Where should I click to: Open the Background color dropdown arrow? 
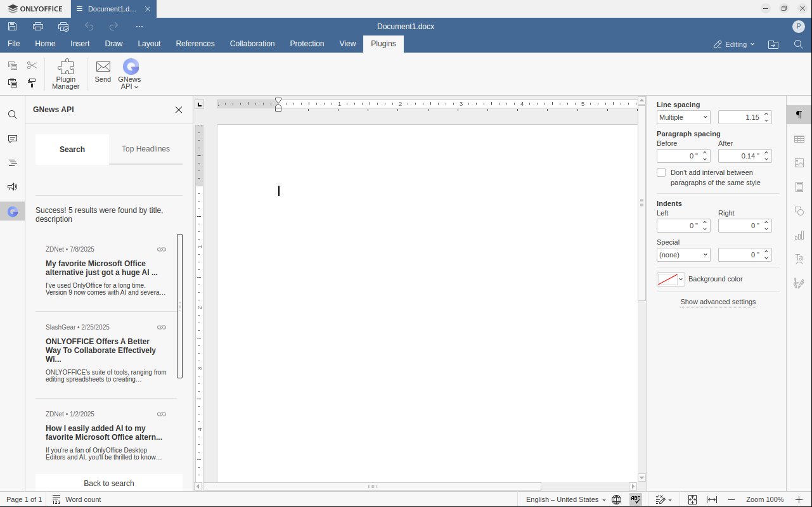[681, 279]
